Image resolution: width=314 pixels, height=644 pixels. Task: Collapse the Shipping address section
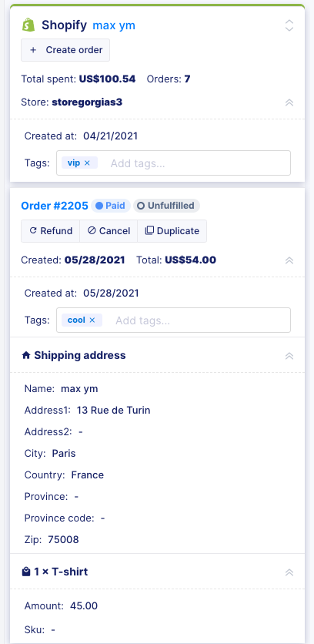(x=289, y=356)
